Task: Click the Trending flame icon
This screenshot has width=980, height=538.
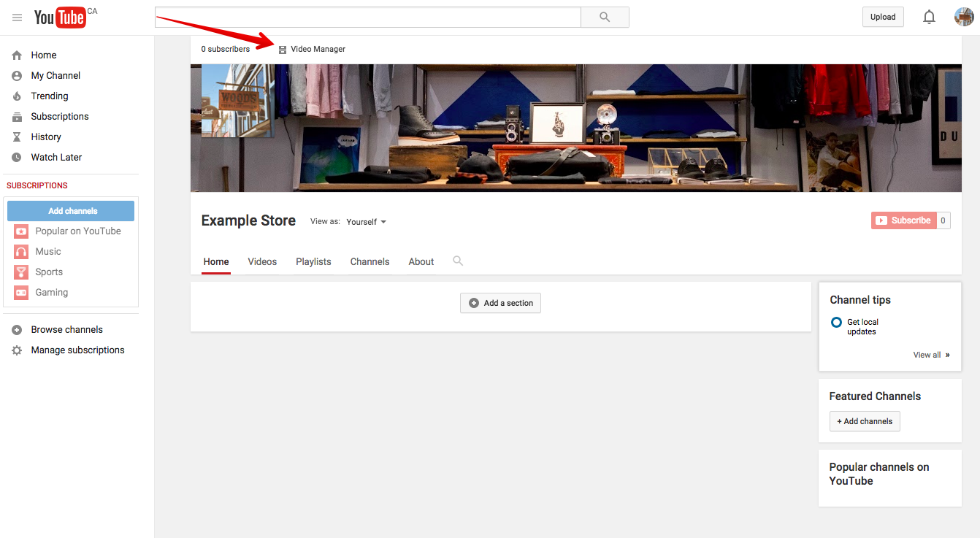Action: pos(17,96)
